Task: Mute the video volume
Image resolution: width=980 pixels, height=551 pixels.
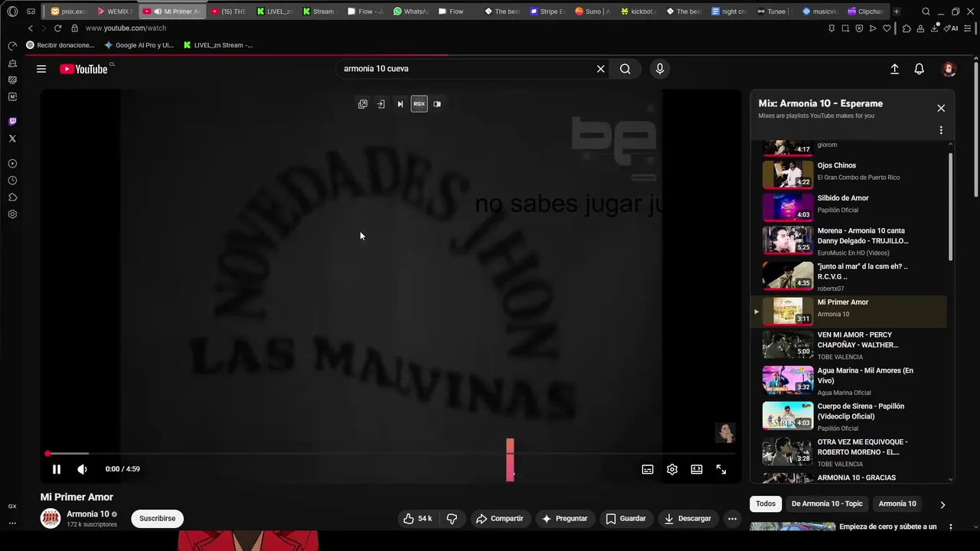Action: pos(82,469)
